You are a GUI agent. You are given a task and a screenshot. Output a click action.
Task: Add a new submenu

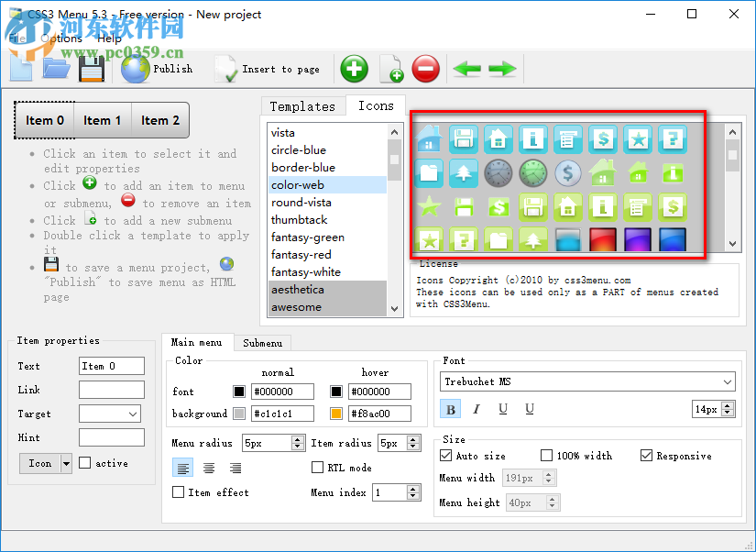[390, 68]
